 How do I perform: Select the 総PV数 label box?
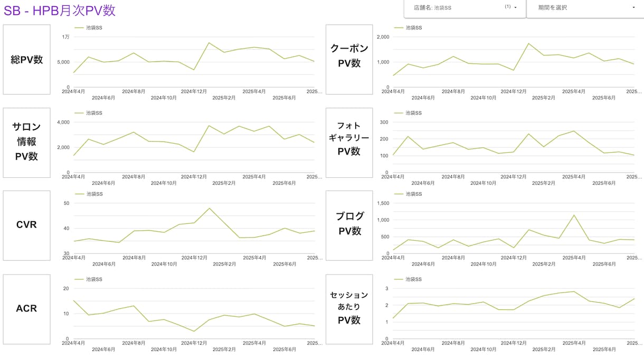pos(27,59)
